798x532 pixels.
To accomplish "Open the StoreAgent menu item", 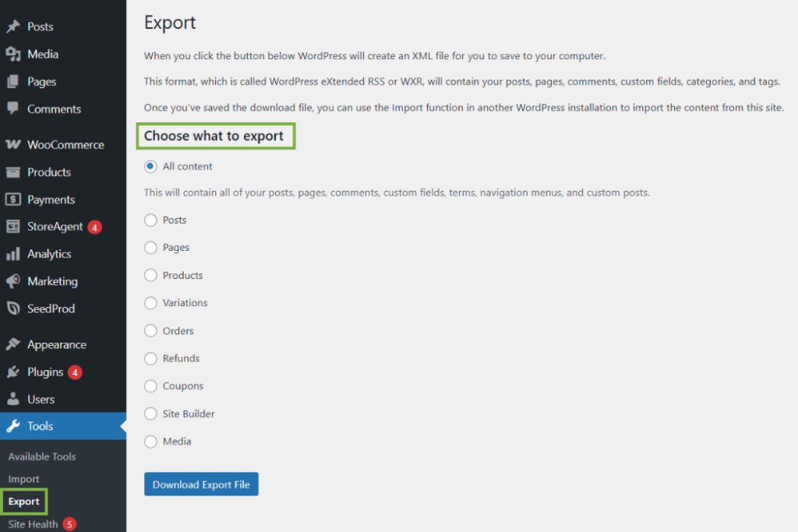I will (x=55, y=227).
